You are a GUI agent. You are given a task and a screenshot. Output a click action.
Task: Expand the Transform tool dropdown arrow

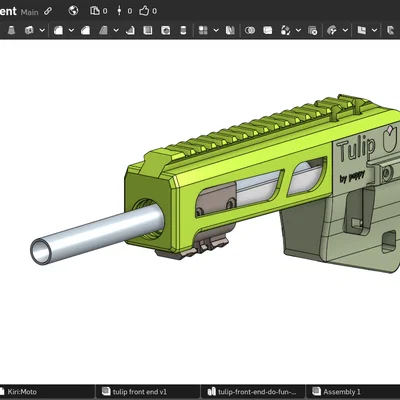pyautogui.click(x=298, y=30)
